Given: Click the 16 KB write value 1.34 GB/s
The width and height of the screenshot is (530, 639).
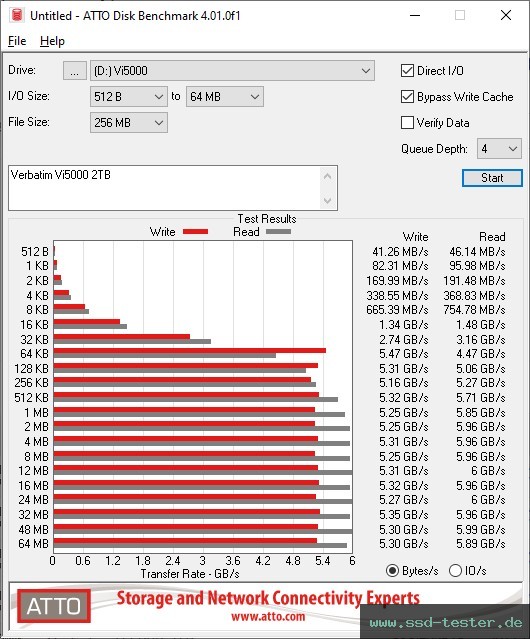Looking at the screenshot, I should coord(404,325).
